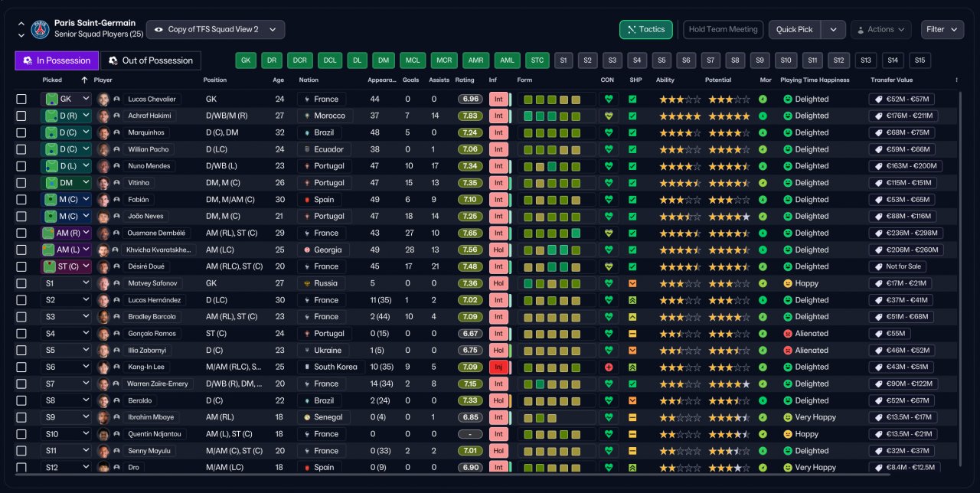The width and height of the screenshot is (980, 493).
Task: Click the form squares for Kang-In Lee
Action: pos(557,367)
